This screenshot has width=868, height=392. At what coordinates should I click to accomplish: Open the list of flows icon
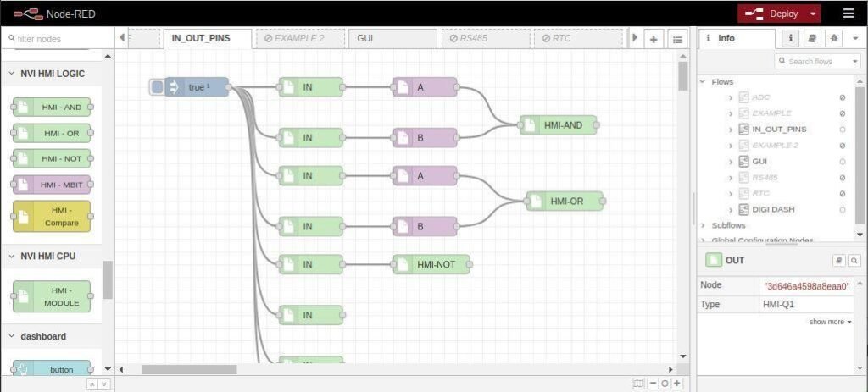[677, 39]
